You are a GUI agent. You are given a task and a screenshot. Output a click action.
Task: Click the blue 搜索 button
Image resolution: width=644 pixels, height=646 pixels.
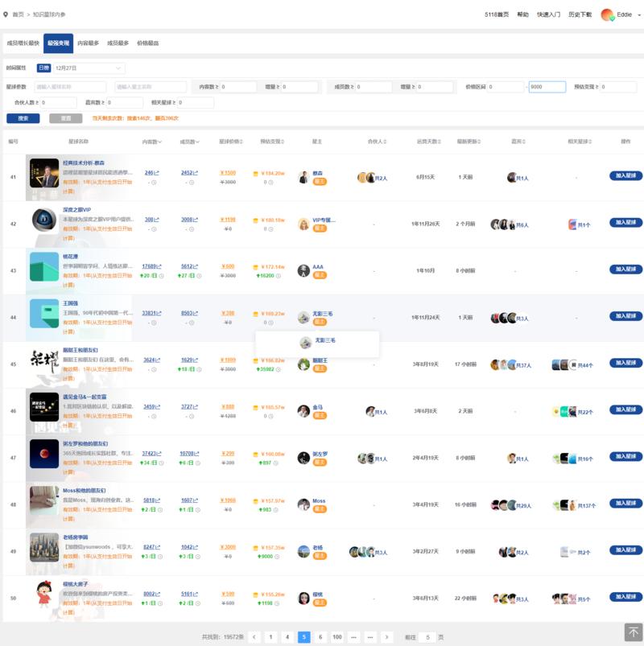23,118
